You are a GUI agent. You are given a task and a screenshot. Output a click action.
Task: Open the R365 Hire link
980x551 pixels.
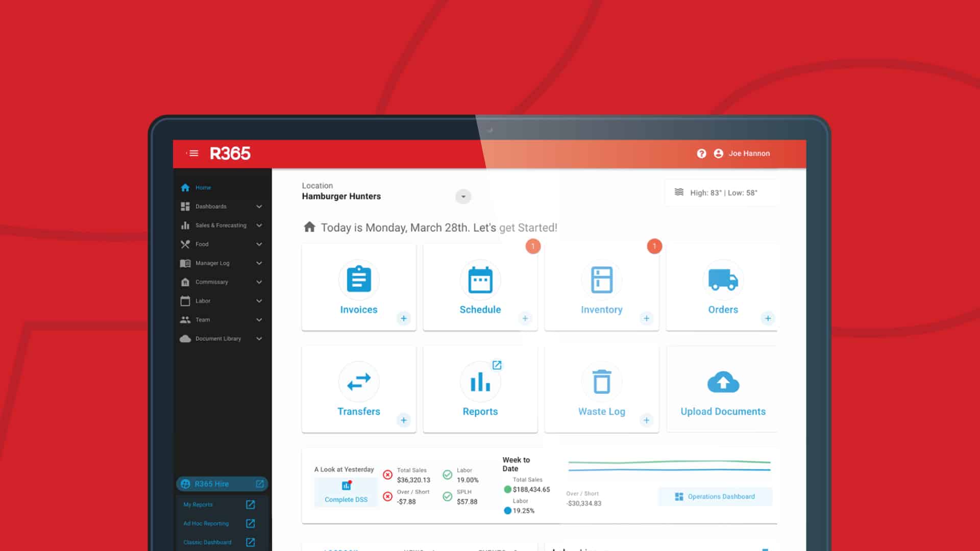(212, 484)
